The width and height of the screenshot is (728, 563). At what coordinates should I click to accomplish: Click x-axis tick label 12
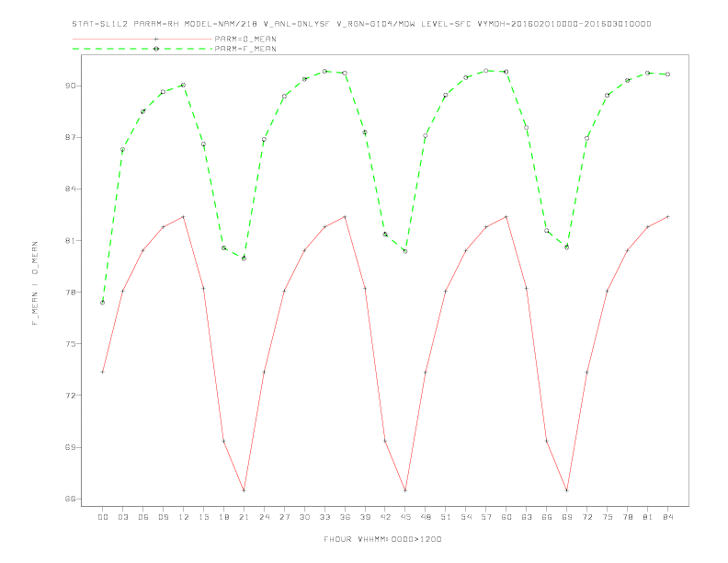pyautogui.click(x=184, y=517)
